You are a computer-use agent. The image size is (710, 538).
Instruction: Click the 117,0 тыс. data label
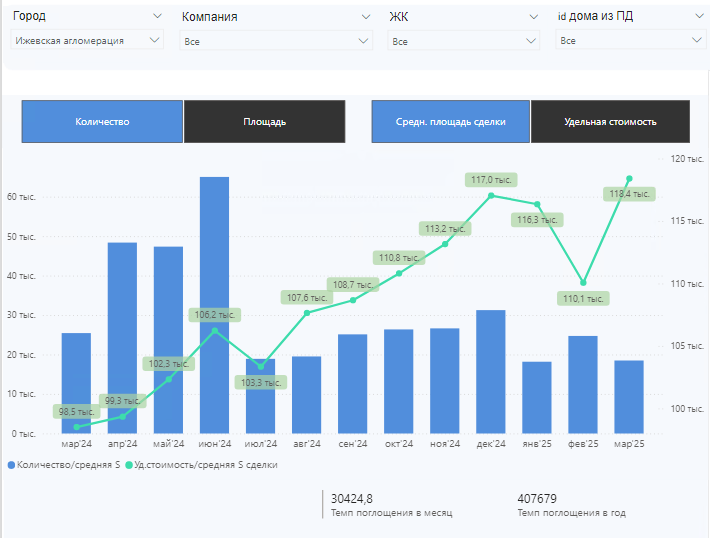point(491,180)
